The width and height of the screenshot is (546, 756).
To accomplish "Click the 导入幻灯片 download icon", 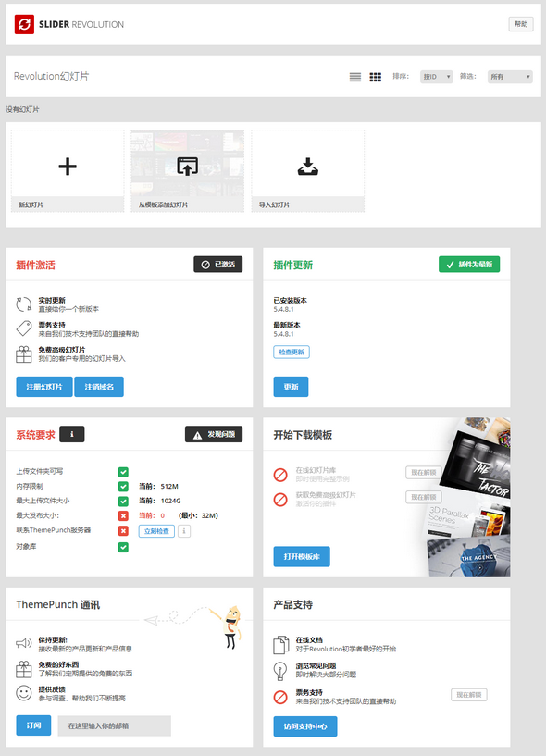I will click(308, 167).
